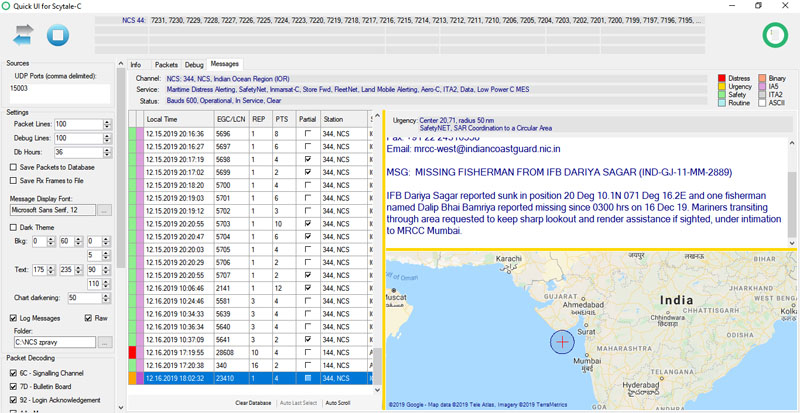Enable Save Packets to Database
The image size is (800, 413).
point(13,167)
